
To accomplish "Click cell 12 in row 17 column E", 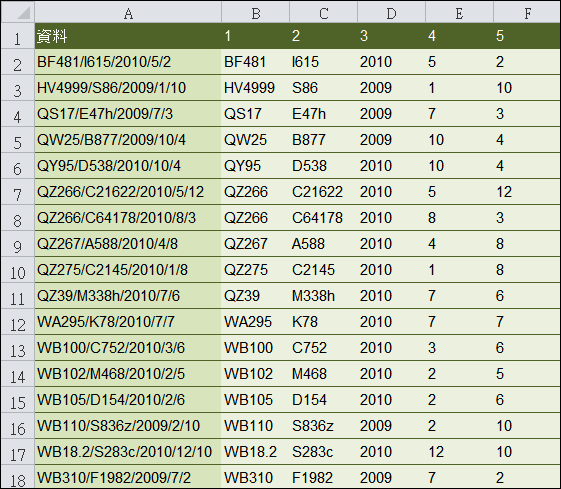I will click(459, 452).
